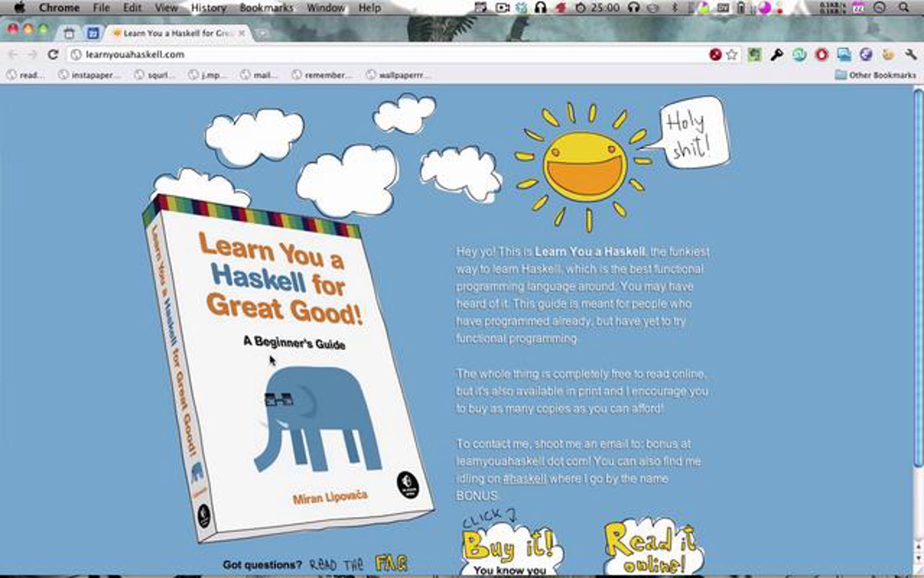Open Chrome's wrench settings menu
The image size is (924, 578).
[911, 55]
